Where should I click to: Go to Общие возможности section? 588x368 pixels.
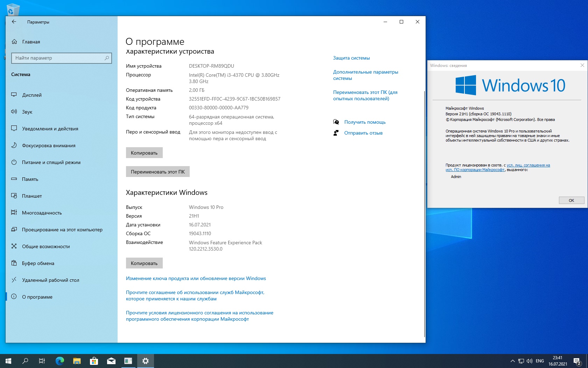[x=62, y=246]
